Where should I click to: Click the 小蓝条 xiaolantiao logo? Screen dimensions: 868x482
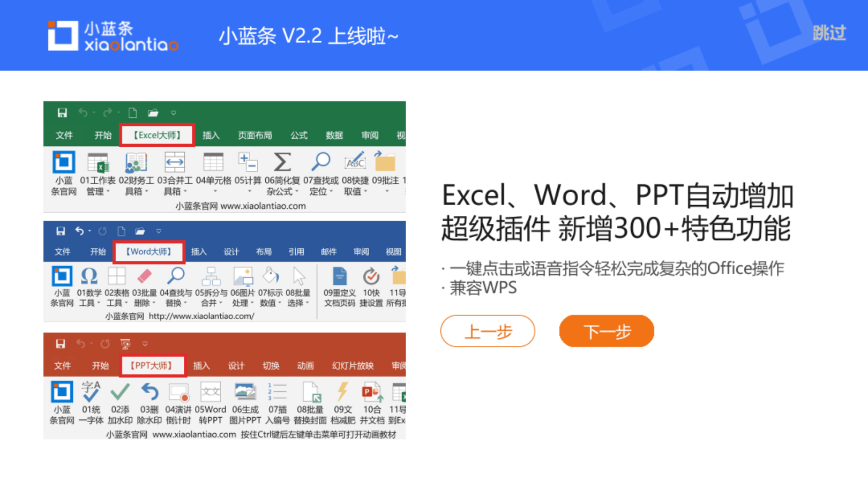click(x=113, y=36)
